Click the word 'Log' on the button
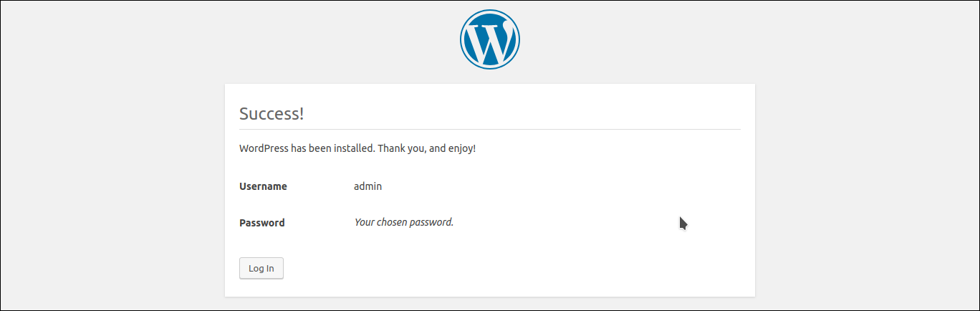 tap(256, 269)
